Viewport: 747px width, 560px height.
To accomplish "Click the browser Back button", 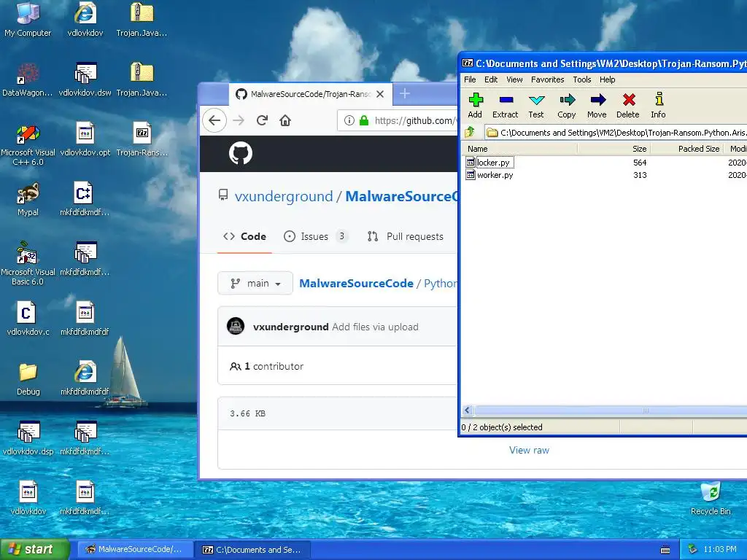I will [x=214, y=120].
